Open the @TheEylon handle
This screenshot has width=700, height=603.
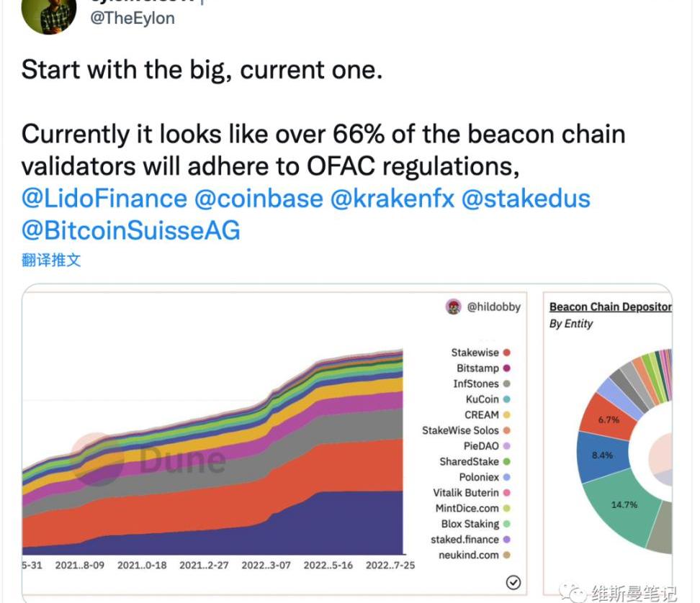[132, 18]
